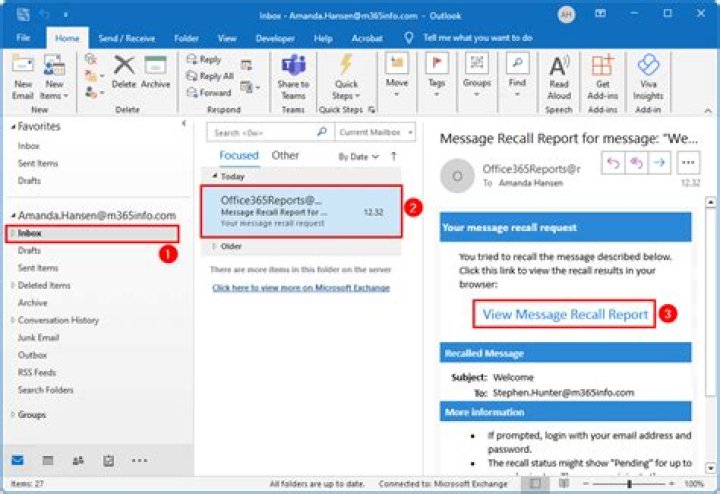Image resolution: width=720 pixels, height=494 pixels.
Task: Toggle sort order arrow in message list
Action: click(394, 157)
